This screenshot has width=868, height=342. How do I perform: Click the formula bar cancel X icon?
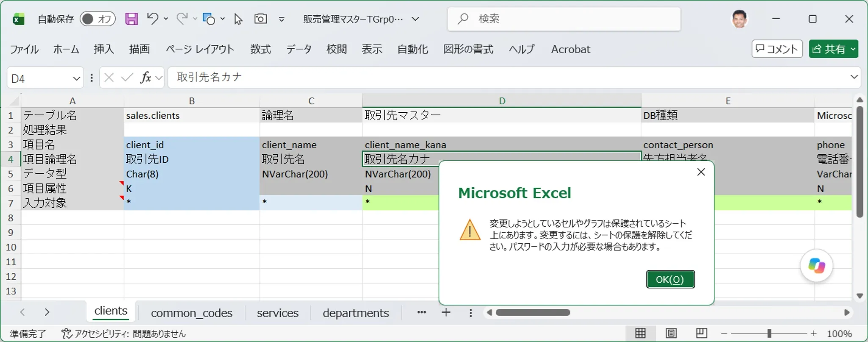(109, 78)
